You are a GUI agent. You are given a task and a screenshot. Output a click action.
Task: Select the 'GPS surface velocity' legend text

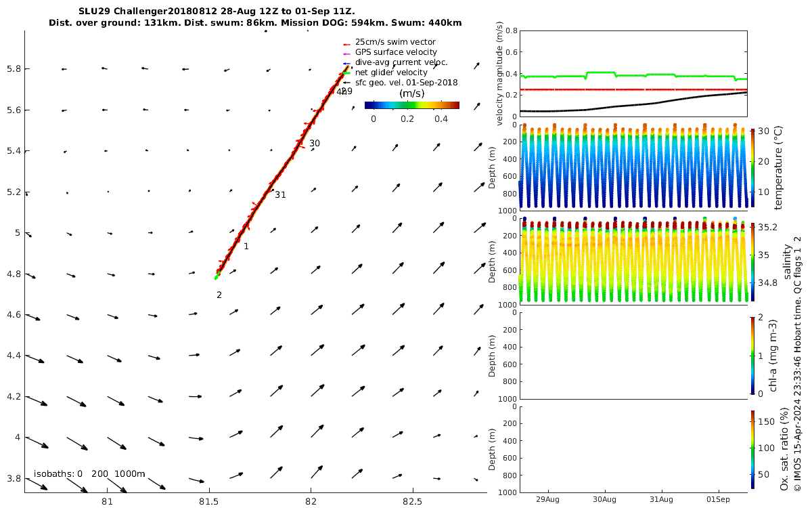point(396,52)
